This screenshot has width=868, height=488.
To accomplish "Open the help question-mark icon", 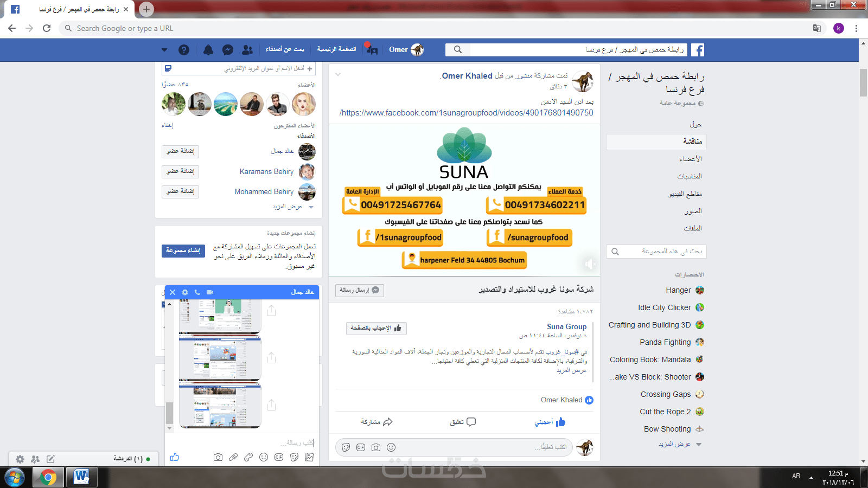I will point(184,50).
